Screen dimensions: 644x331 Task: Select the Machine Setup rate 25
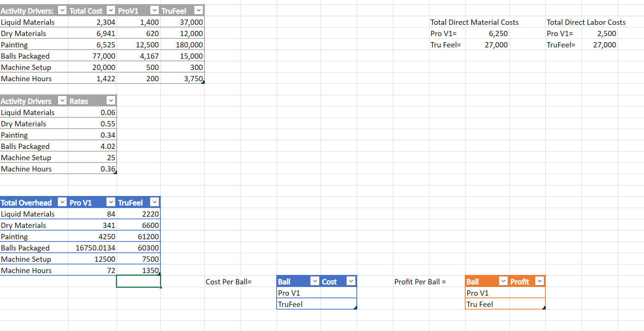(x=93, y=158)
